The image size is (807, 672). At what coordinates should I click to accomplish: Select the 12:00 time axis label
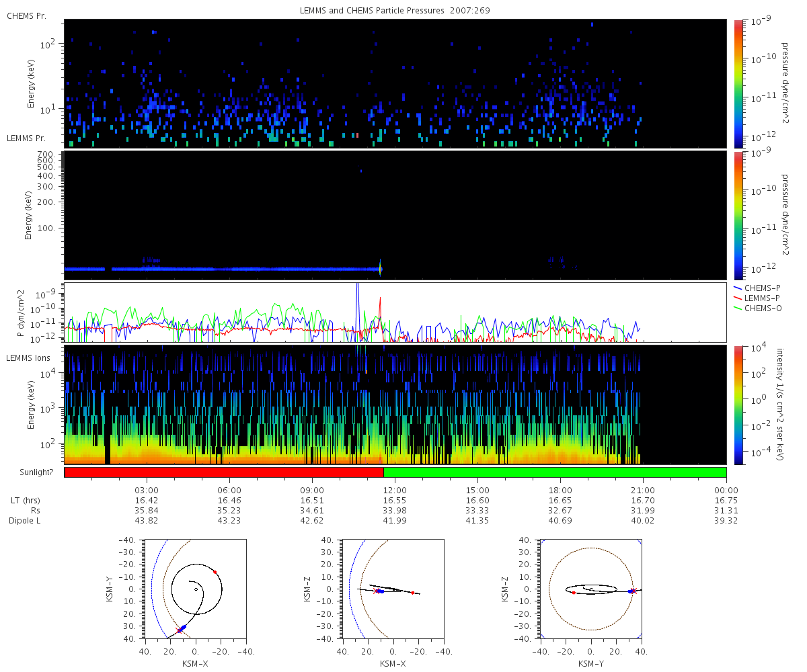coord(395,490)
